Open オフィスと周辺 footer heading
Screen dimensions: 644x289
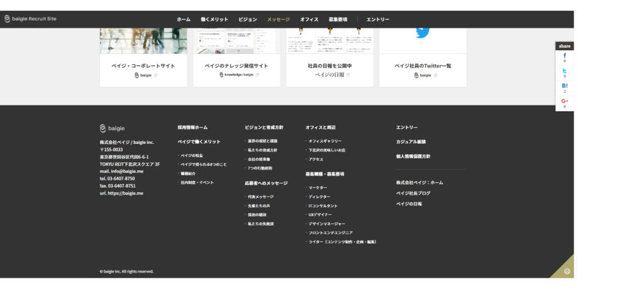(320, 128)
